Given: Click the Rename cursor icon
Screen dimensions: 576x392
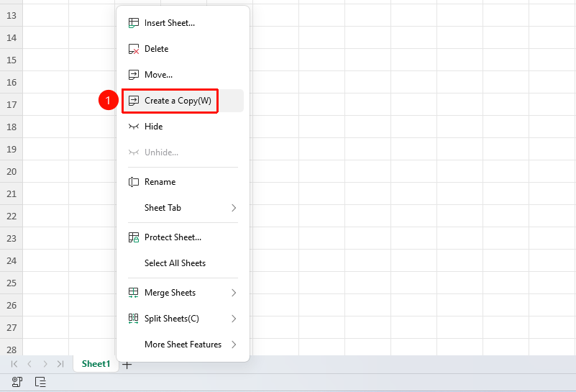Looking at the screenshot, I should [x=133, y=182].
